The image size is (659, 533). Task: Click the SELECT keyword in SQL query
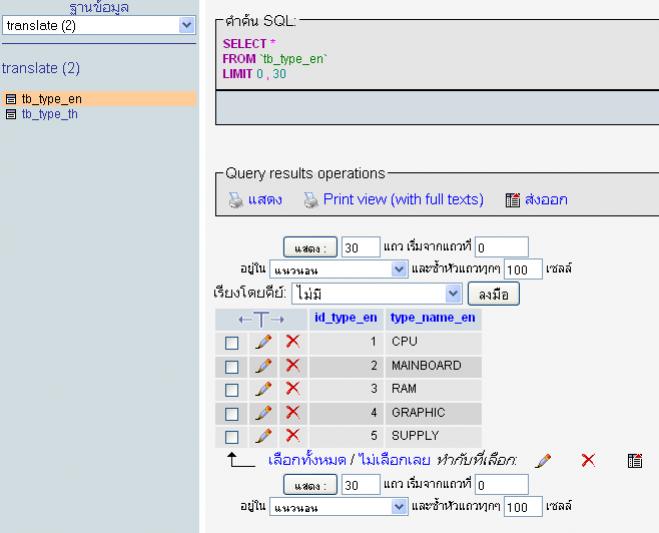245,44
